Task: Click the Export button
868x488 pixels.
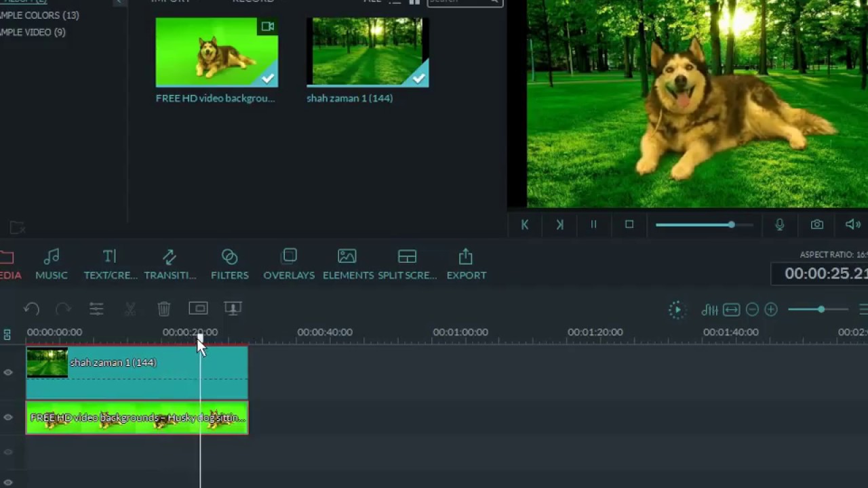Action: [466, 264]
